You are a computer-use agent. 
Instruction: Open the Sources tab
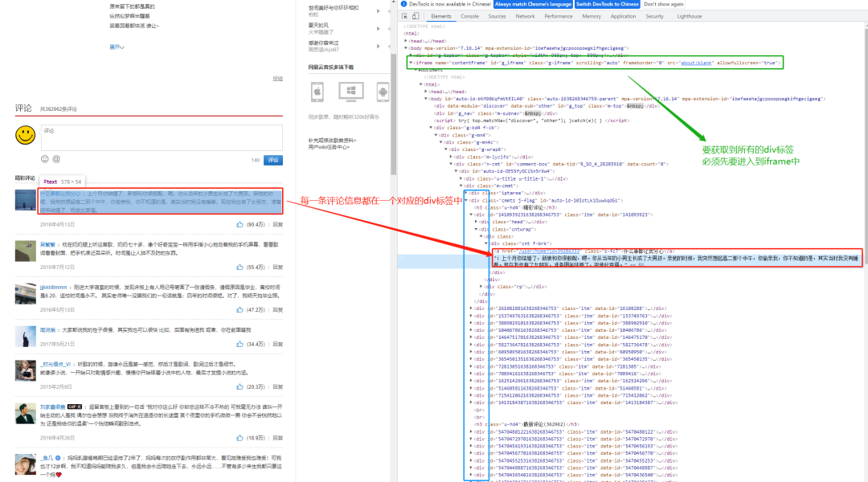click(497, 16)
